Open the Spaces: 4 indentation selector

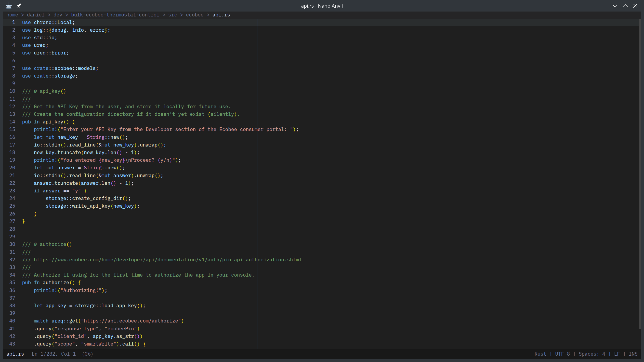[592, 354]
